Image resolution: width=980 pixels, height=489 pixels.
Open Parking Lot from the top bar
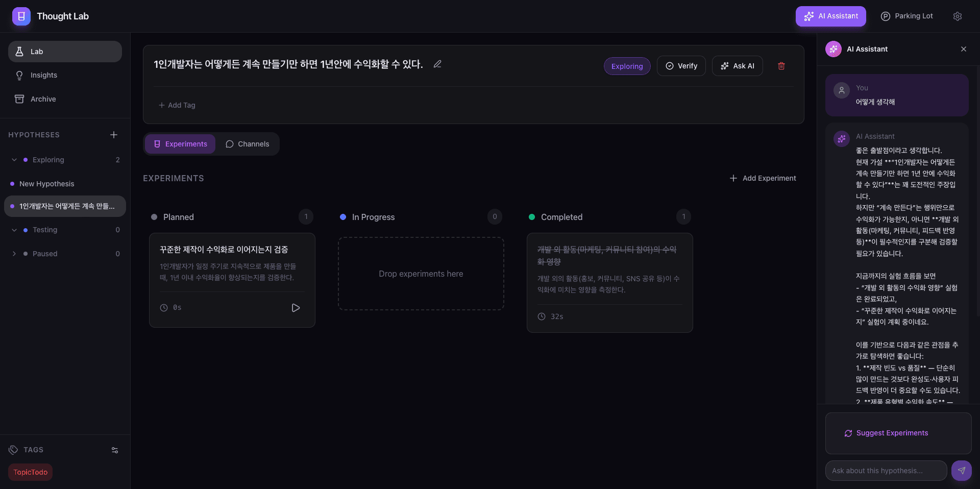[906, 16]
